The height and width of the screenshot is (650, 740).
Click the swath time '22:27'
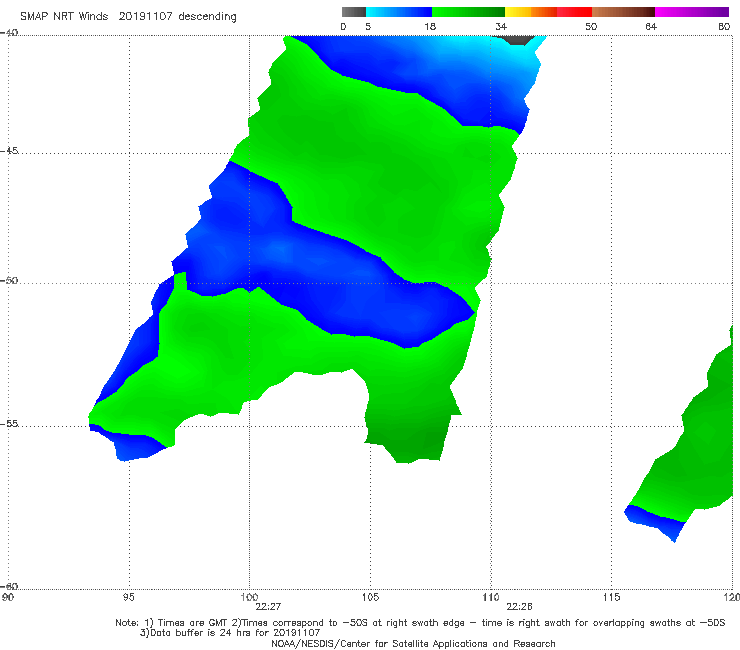click(268, 607)
